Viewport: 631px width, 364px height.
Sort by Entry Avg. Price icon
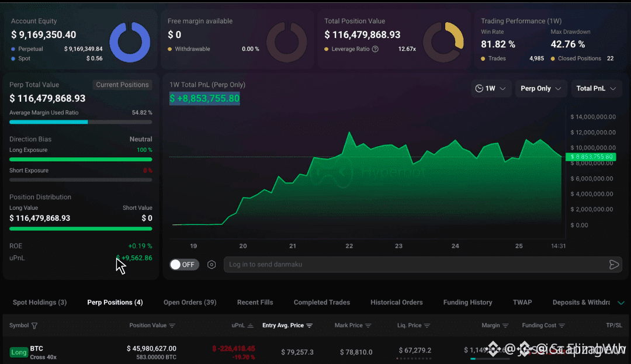[x=309, y=326]
